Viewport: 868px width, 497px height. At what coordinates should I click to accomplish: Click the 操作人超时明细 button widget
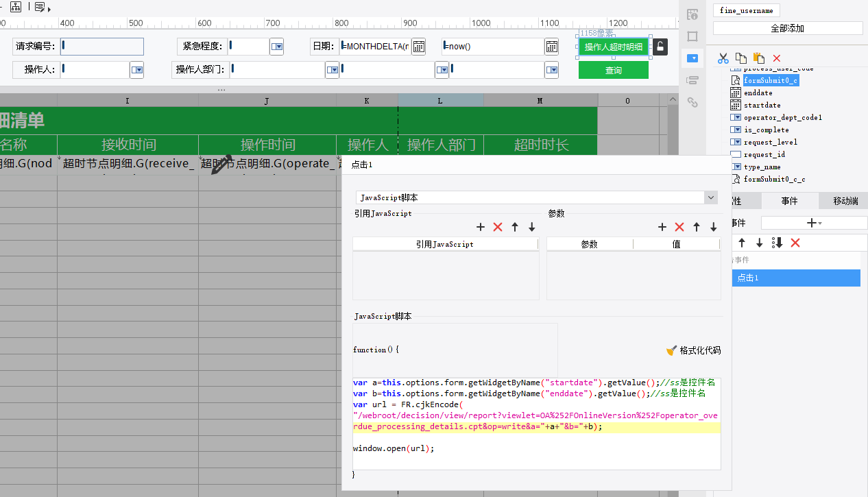[614, 47]
